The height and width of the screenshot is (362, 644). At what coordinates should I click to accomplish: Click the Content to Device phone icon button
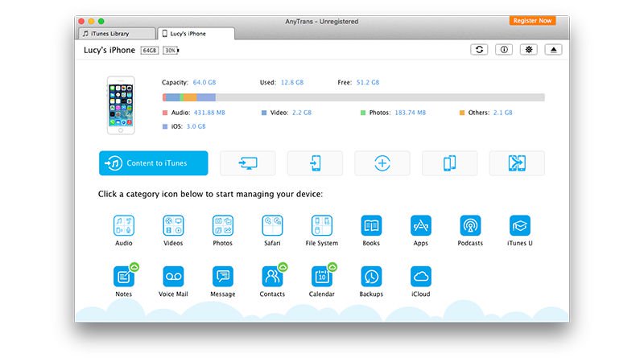tap(315, 163)
